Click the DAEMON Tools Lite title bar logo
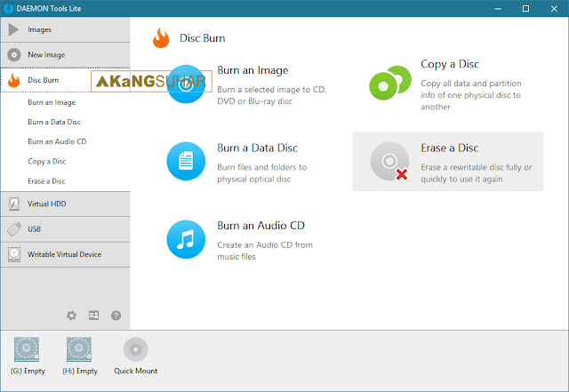Image resolution: width=569 pixels, height=392 pixels. tap(8, 8)
